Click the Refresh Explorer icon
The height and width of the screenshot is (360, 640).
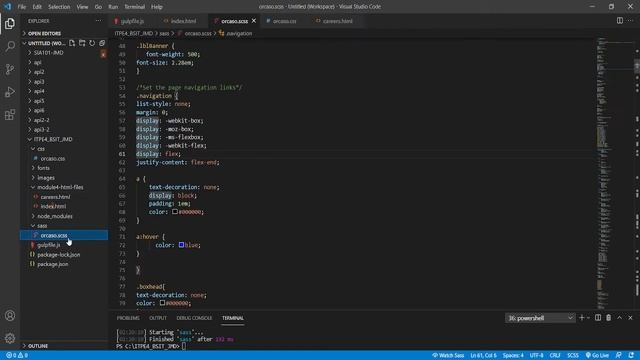pyautogui.click(x=92, y=43)
